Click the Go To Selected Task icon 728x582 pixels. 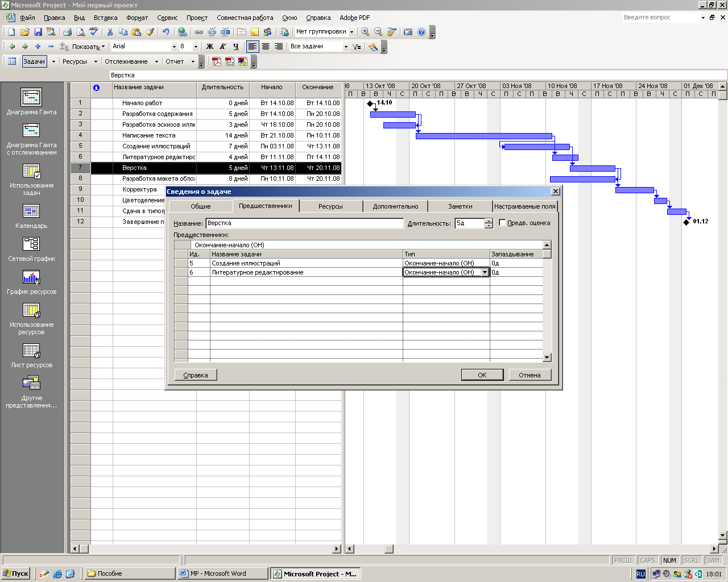tap(391, 32)
